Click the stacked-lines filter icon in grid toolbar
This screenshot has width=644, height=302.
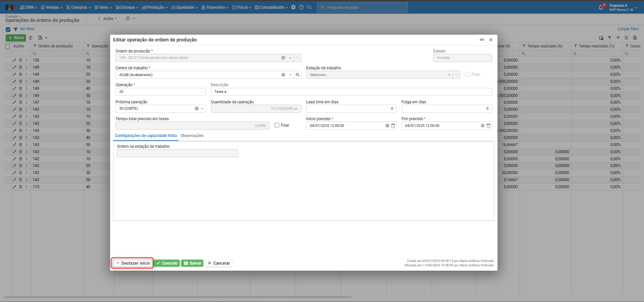point(618,38)
